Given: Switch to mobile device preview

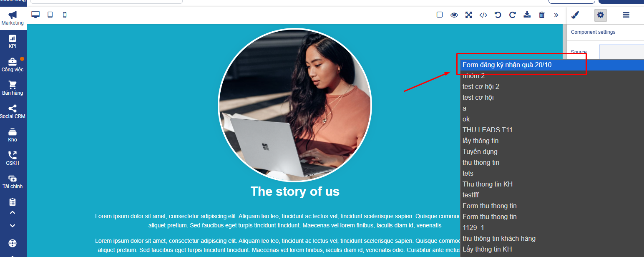Looking at the screenshot, I should [x=65, y=15].
